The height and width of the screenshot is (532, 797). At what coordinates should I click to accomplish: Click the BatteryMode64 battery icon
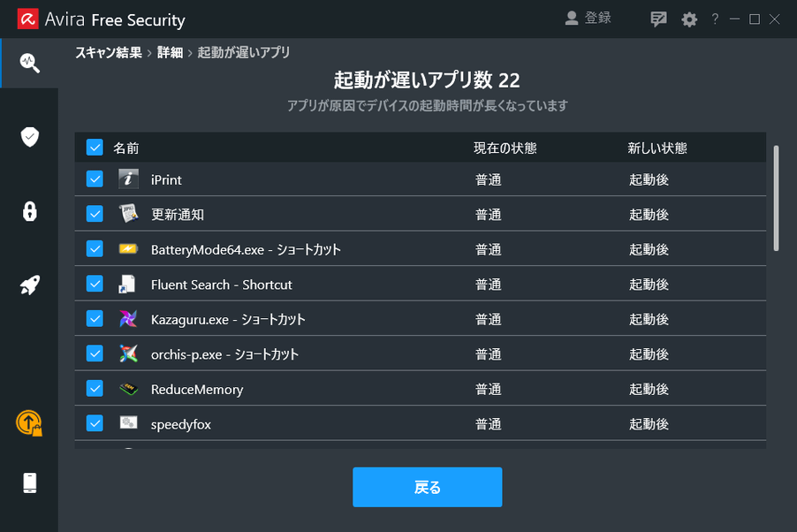(128, 248)
